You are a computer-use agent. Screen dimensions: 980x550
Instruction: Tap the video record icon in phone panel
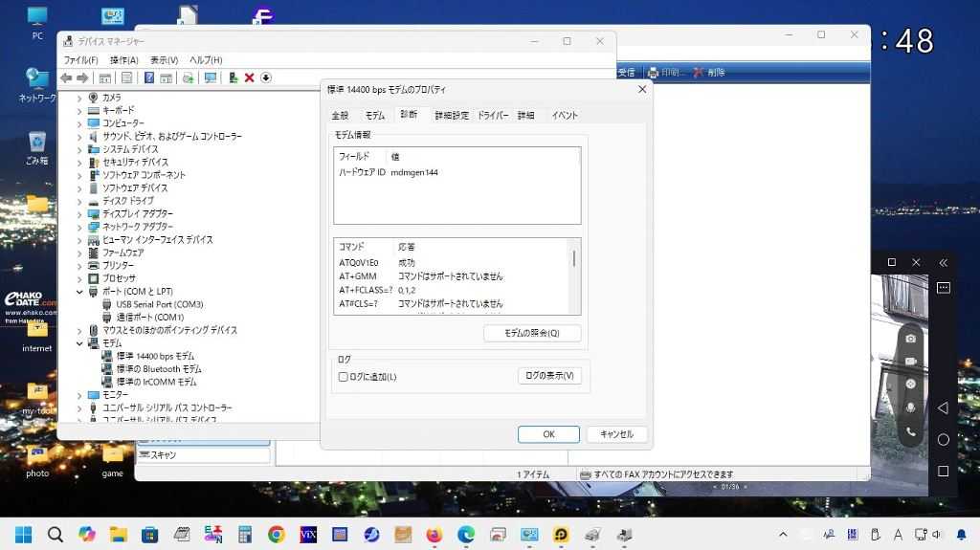911,362
